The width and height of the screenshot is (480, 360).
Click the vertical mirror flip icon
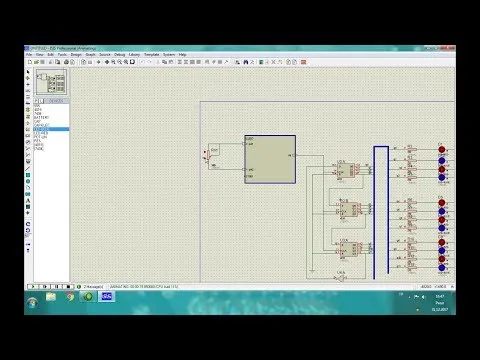coord(28,250)
